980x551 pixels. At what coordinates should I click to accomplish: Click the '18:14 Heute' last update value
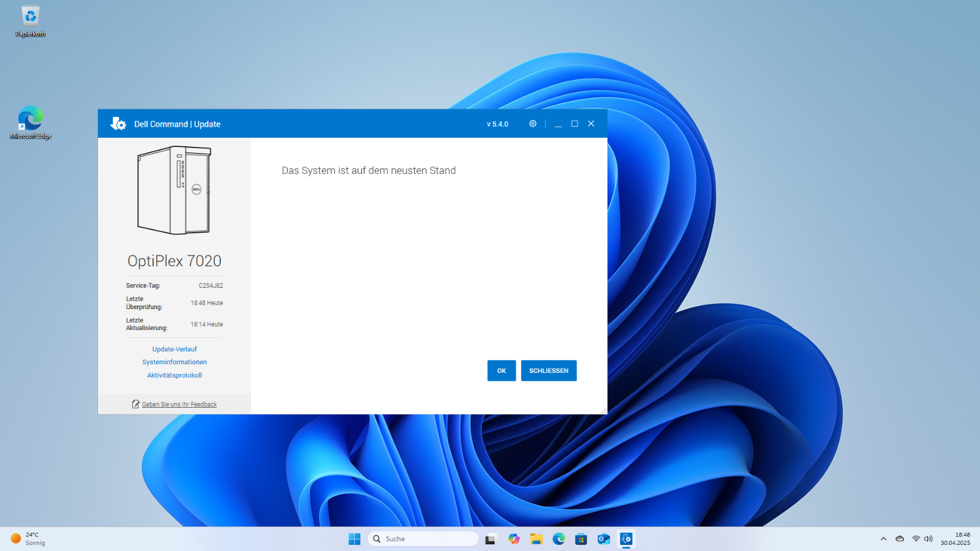point(206,324)
